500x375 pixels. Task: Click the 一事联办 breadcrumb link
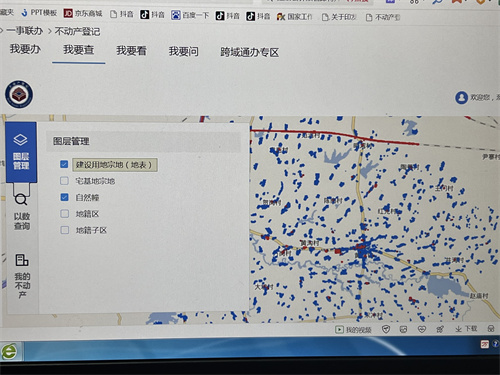point(25,31)
